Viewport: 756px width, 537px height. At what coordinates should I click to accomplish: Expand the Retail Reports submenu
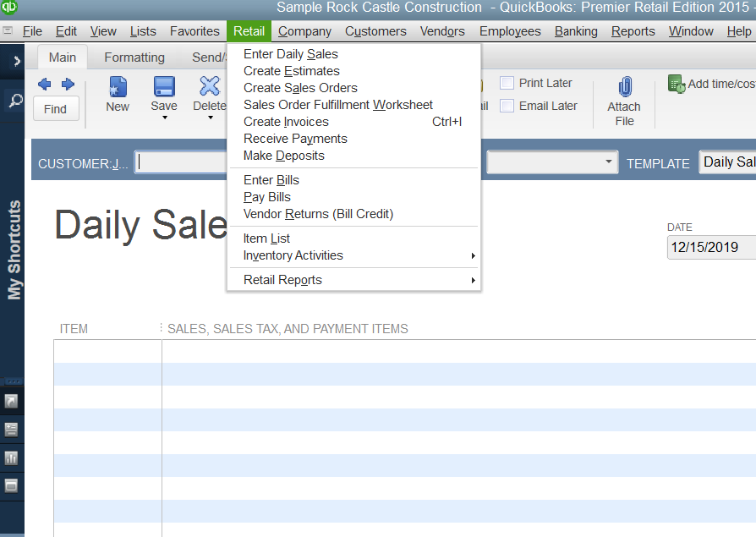(353, 280)
